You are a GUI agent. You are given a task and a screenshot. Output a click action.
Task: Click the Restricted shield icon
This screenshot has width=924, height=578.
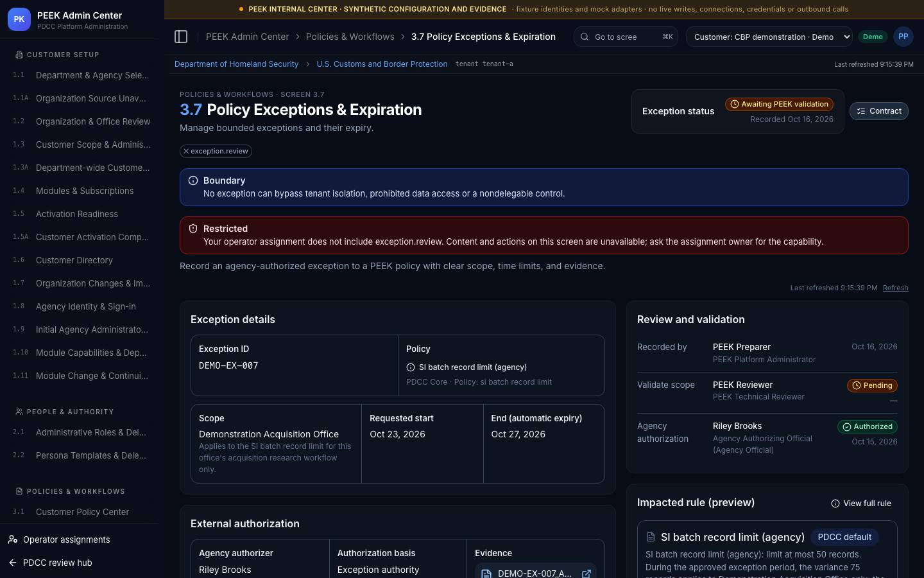point(193,229)
